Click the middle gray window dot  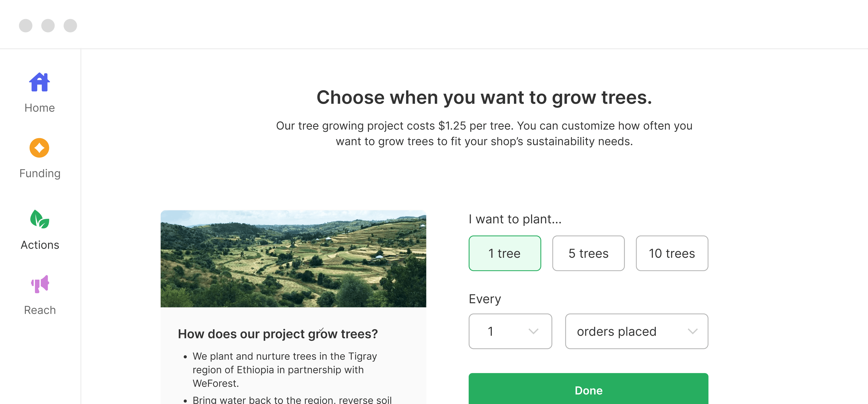(x=48, y=26)
